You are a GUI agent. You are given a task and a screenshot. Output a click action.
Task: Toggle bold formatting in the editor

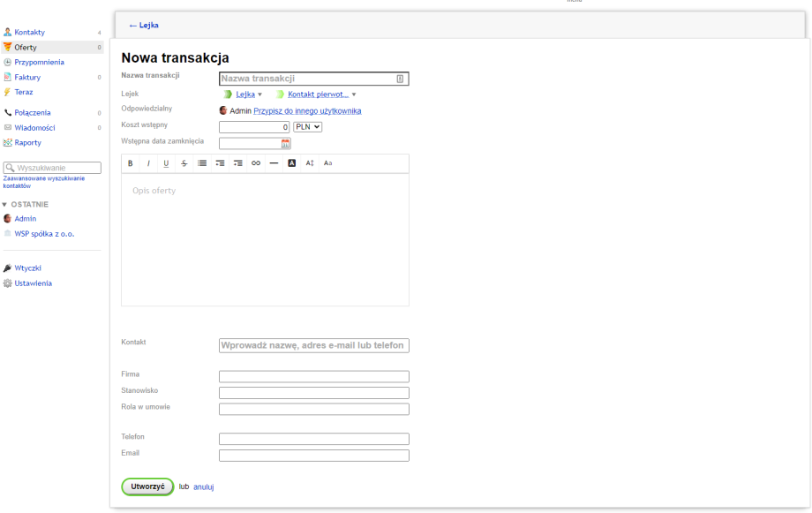point(131,163)
